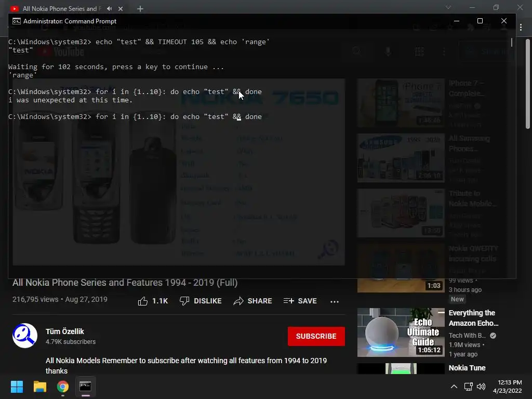This screenshot has height=399, width=532.
Task: Click the verified badge beside Tech With B
Action: click(x=493, y=336)
